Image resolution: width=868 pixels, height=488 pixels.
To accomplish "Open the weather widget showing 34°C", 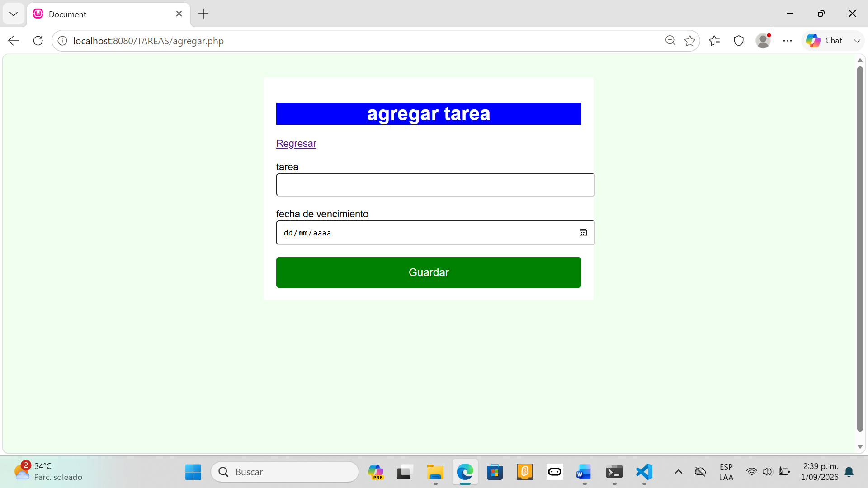I will pos(47,471).
